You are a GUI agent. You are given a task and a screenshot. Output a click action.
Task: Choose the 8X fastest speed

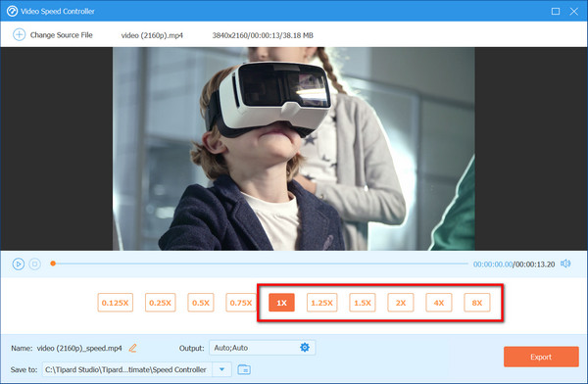[477, 303]
